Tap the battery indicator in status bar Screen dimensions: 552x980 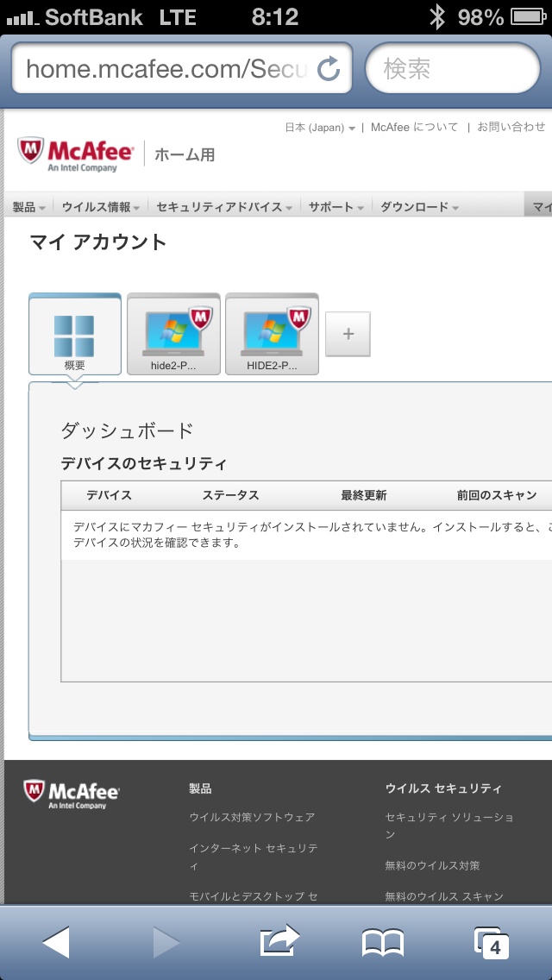pos(529,17)
